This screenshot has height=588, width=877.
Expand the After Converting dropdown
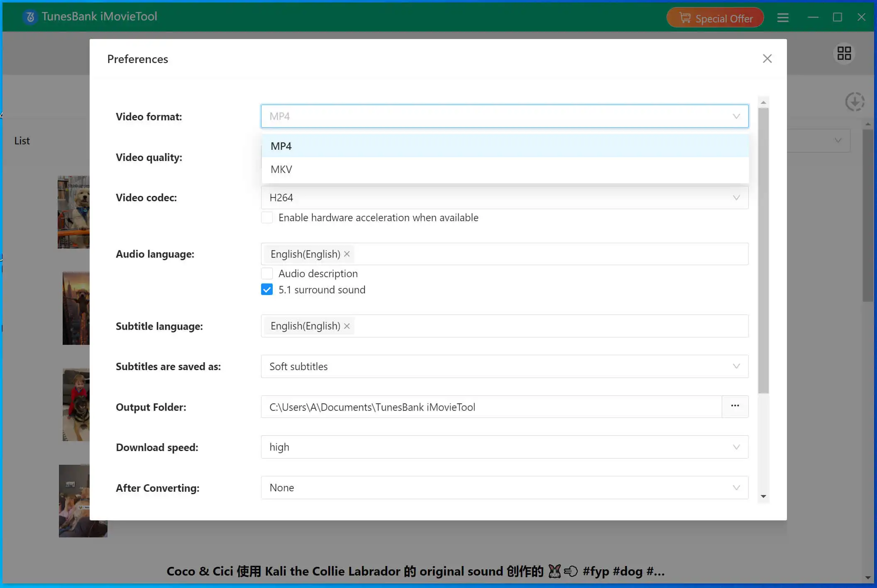pos(505,488)
